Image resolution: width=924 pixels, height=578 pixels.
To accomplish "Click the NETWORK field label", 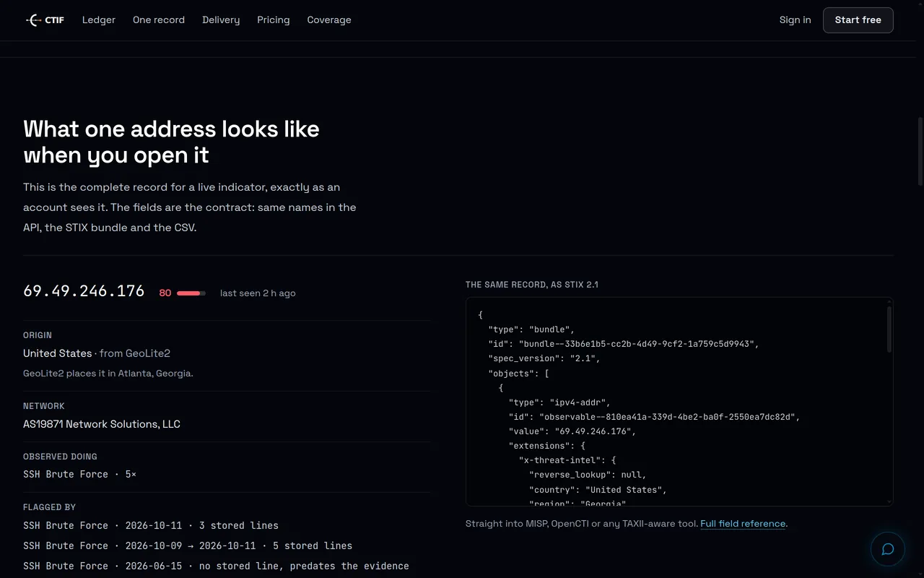I will click(44, 406).
